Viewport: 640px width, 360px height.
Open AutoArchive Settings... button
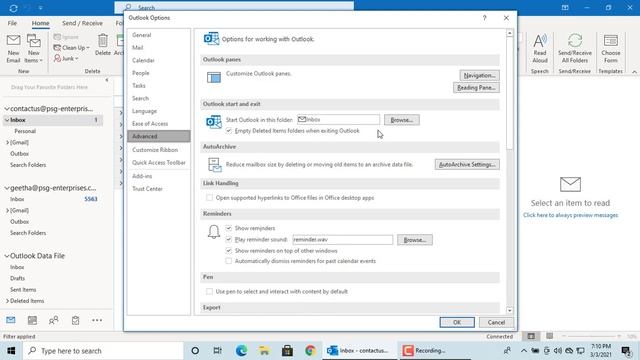(x=467, y=164)
